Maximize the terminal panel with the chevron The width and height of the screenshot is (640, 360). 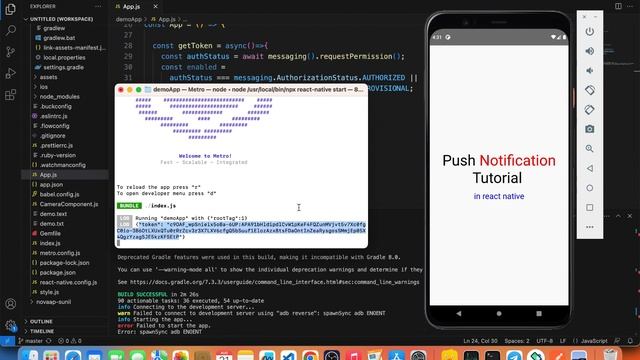[618, 216]
